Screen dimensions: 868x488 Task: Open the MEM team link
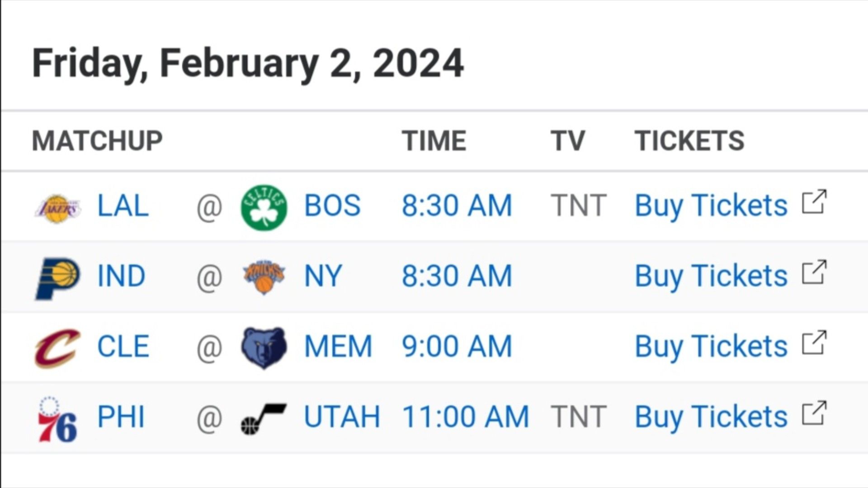point(338,347)
